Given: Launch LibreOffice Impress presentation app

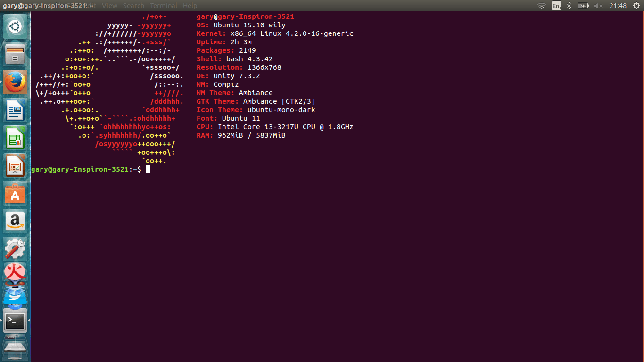Looking at the screenshot, I should point(15,166).
